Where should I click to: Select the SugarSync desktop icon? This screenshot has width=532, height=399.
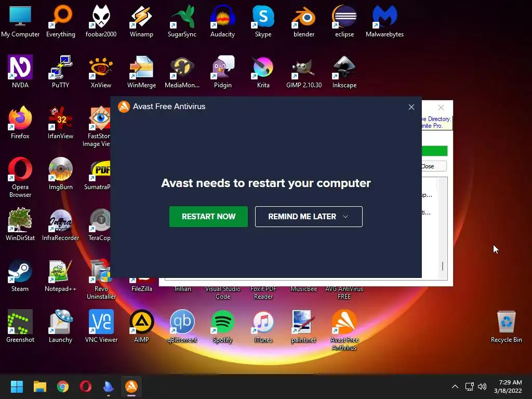pos(182,21)
